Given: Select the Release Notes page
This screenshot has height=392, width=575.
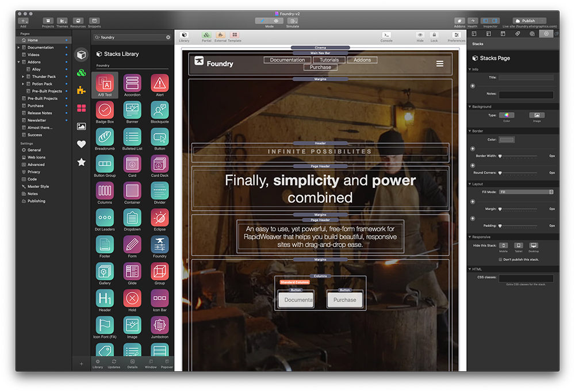Looking at the screenshot, I should pos(40,113).
